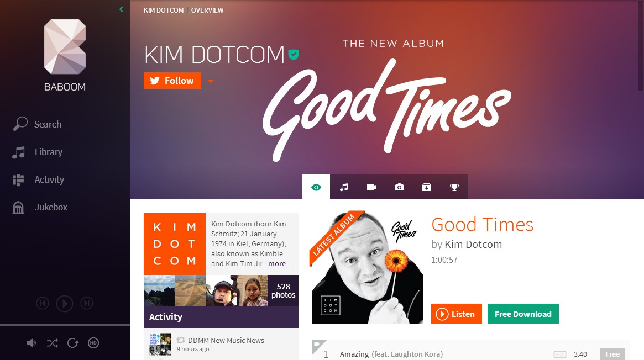Open the trophy tab icon
This screenshot has height=360, width=644.
point(454,187)
